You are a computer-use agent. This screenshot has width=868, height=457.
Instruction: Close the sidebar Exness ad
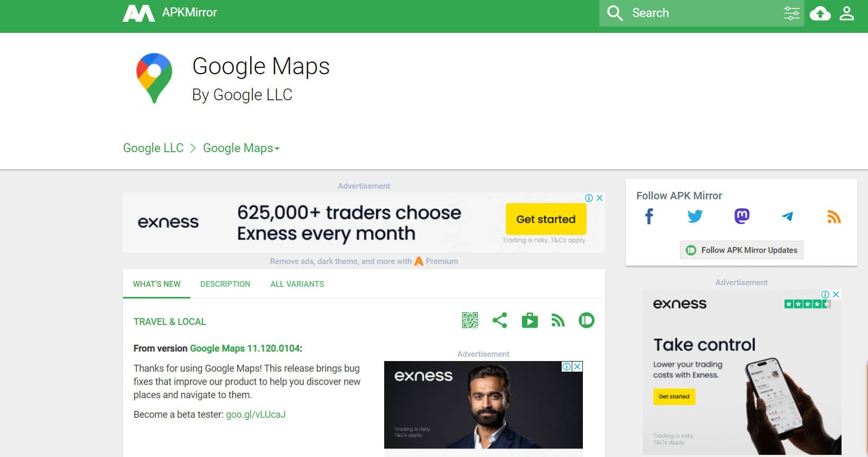click(x=836, y=294)
